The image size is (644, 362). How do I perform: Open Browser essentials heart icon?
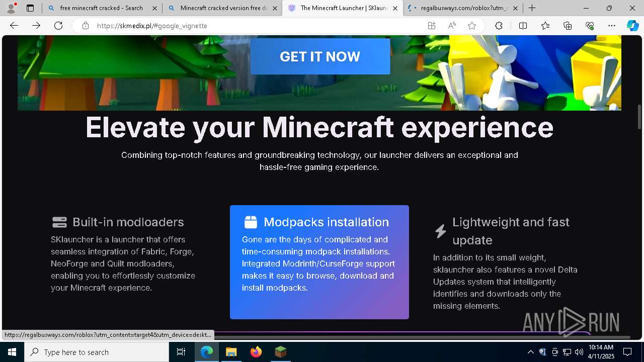[590, 26]
